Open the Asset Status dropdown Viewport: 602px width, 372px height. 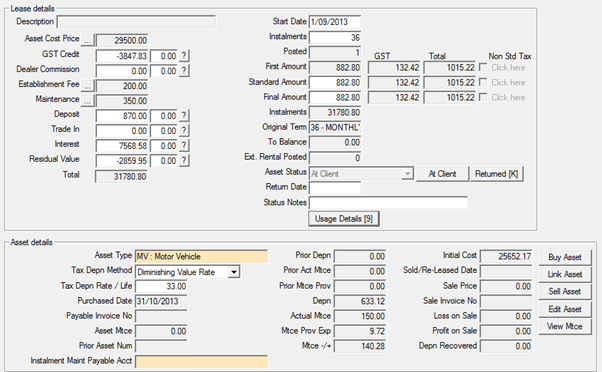407,174
